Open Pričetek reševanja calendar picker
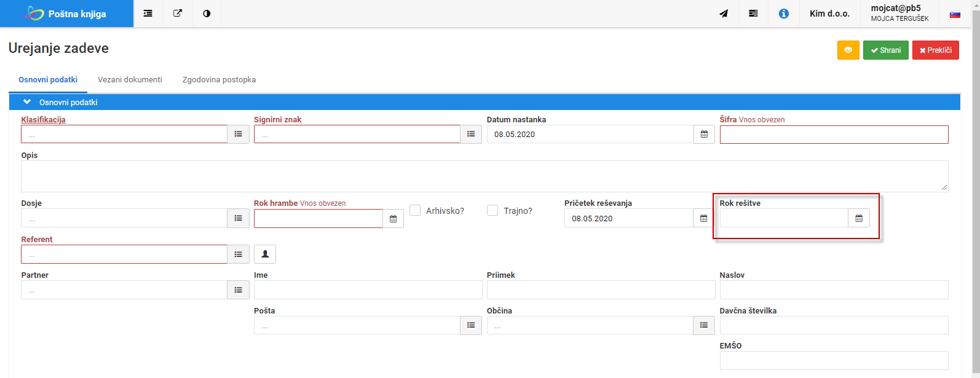 click(x=704, y=218)
